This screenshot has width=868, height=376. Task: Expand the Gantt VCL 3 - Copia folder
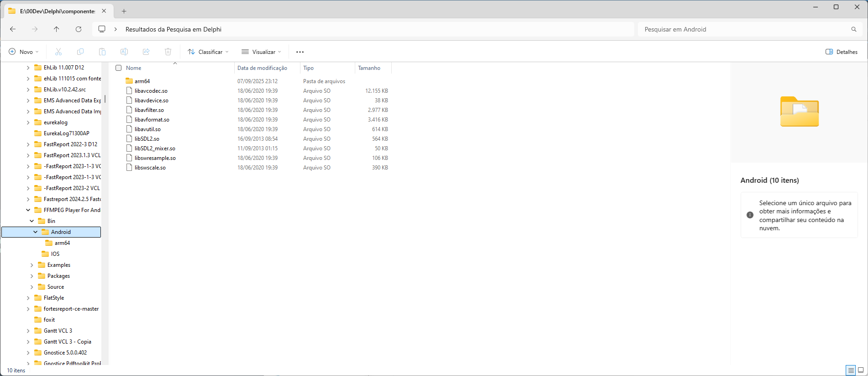coord(28,342)
